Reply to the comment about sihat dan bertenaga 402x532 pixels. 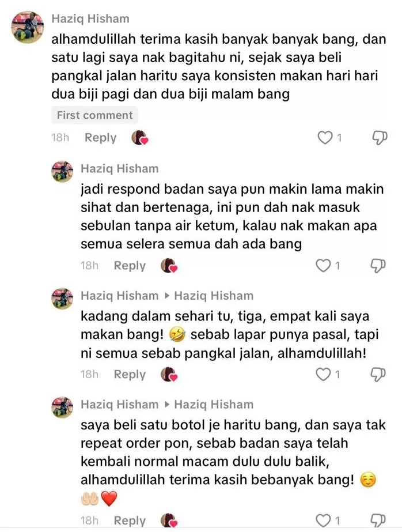point(130,266)
